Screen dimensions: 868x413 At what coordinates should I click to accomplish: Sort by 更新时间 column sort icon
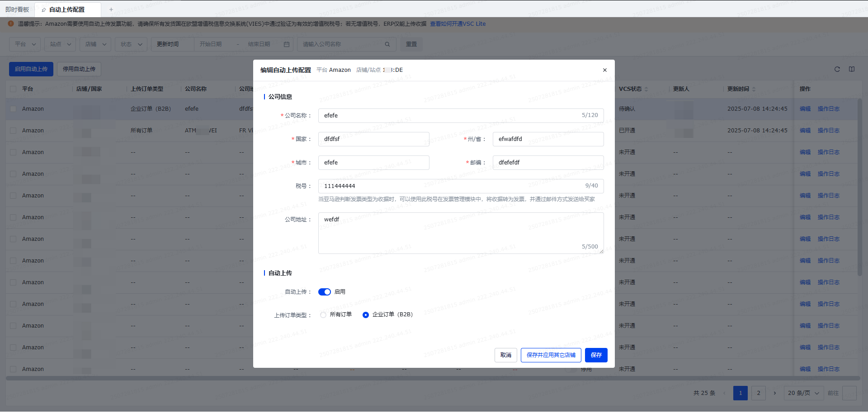754,89
